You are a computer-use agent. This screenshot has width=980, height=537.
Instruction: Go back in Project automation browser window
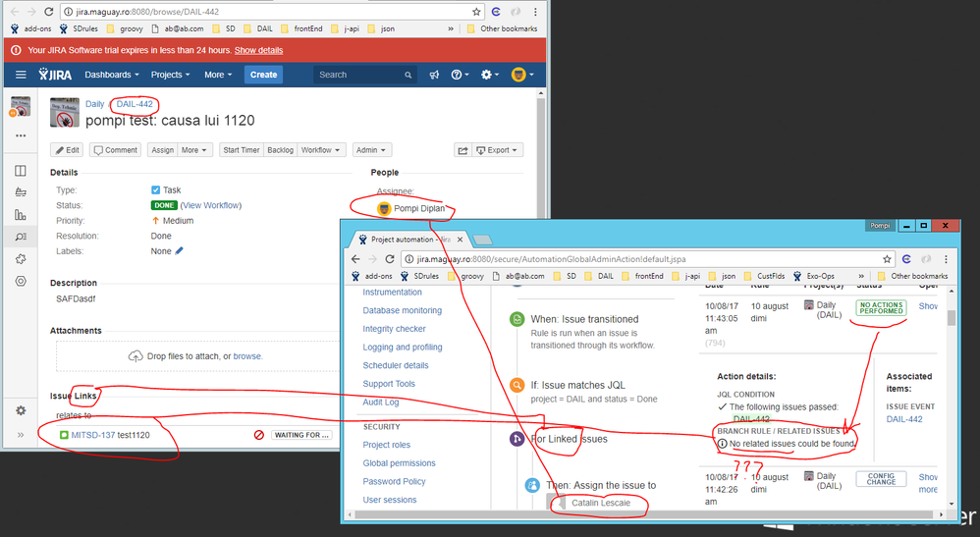click(355, 259)
